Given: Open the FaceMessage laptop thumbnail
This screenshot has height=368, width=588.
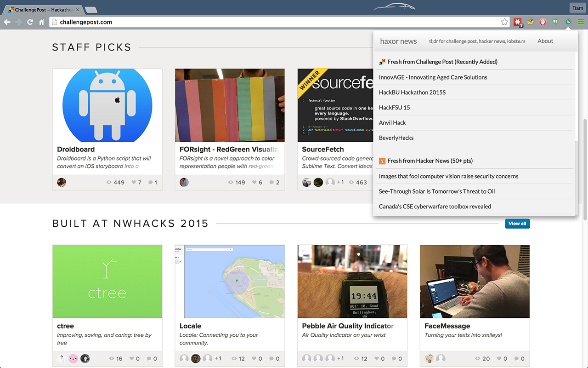Looking at the screenshot, I should pyautogui.click(x=475, y=282).
